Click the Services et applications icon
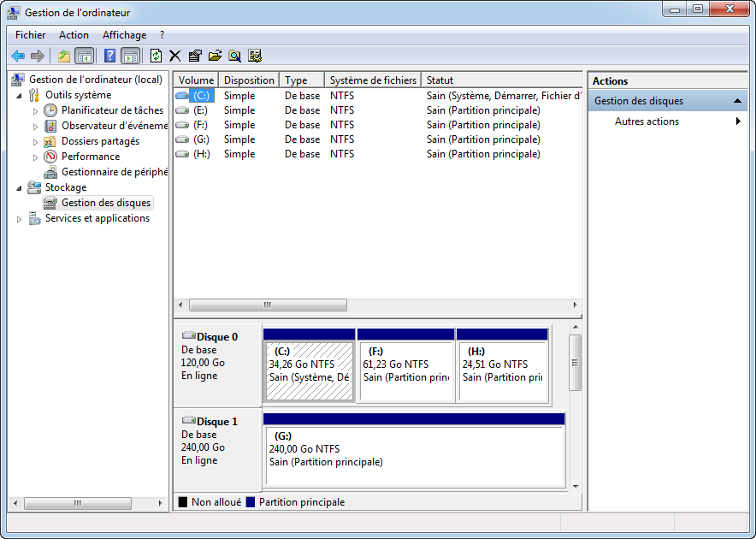This screenshot has height=539, width=756. pos(34,218)
